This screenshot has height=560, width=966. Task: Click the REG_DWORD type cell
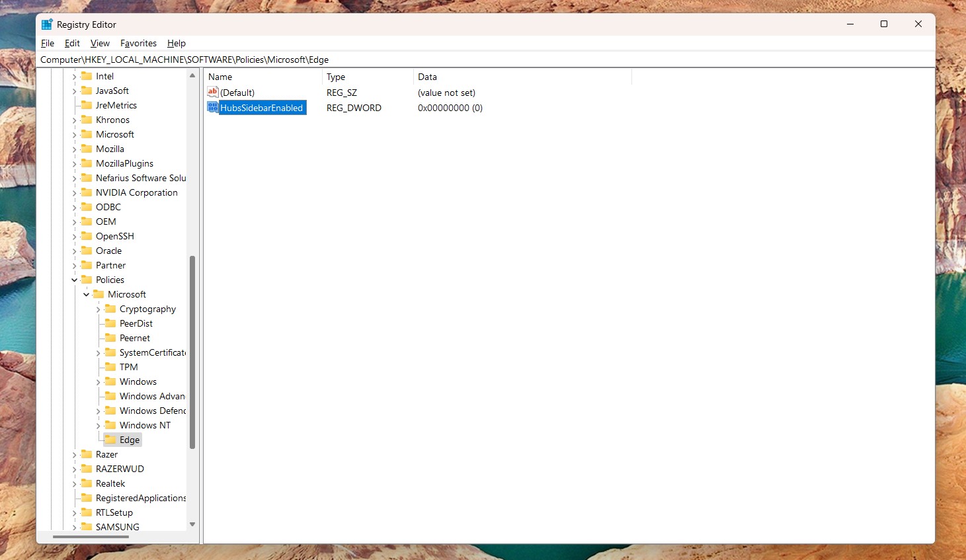pos(354,108)
